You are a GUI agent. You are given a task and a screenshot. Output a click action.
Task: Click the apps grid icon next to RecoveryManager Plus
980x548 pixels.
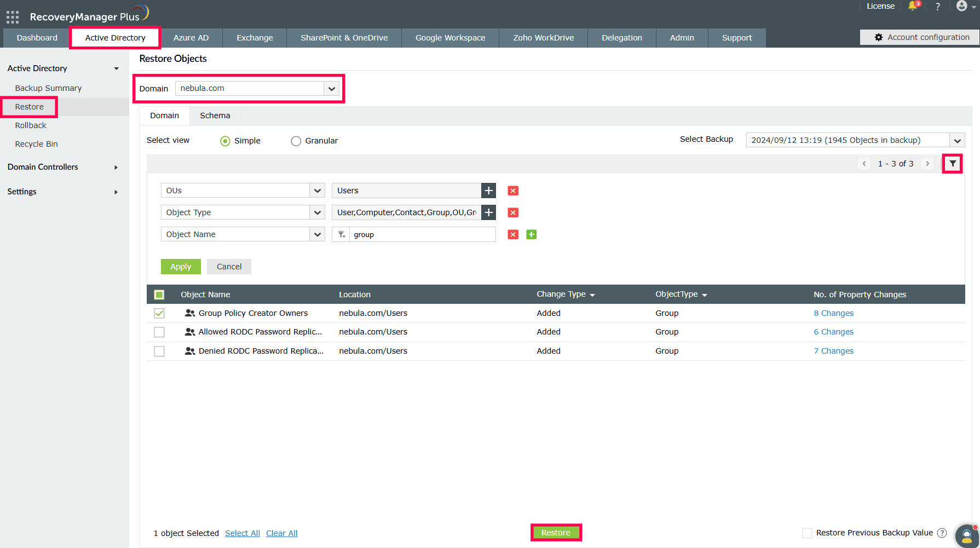coord(12,16)
